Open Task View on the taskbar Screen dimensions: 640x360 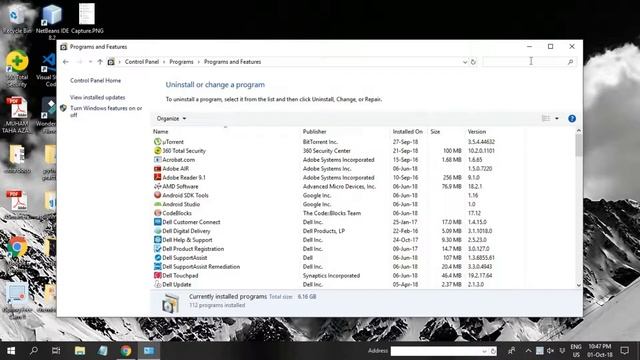[56, 351]
